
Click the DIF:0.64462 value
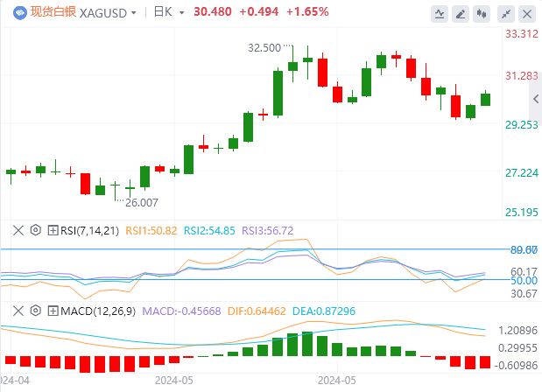257,311
